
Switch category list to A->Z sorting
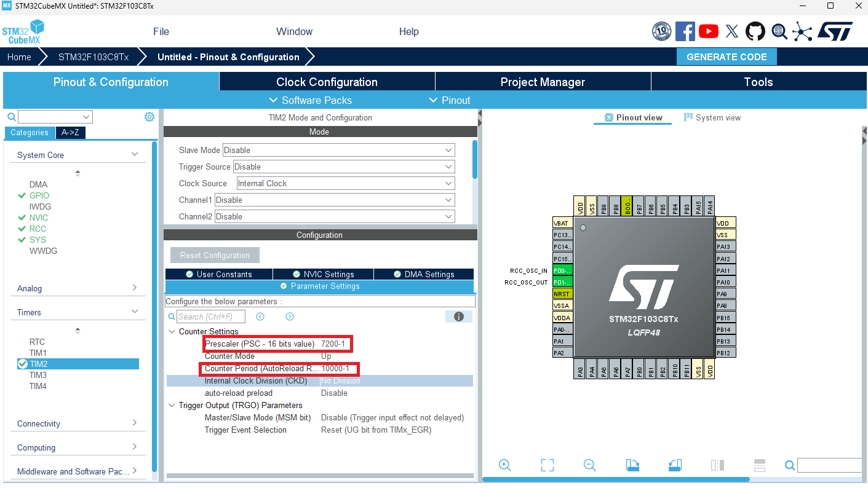[x=70, y=133]
